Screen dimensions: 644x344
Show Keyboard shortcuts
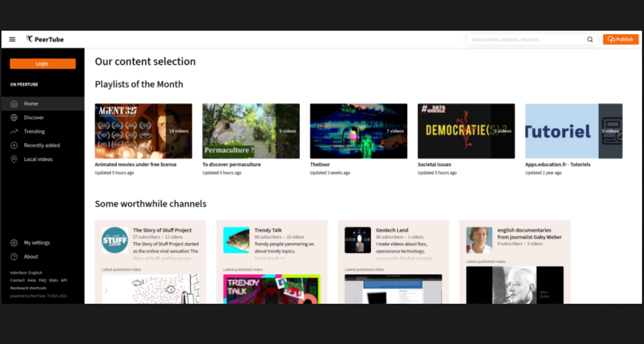[x=28, y=288]
